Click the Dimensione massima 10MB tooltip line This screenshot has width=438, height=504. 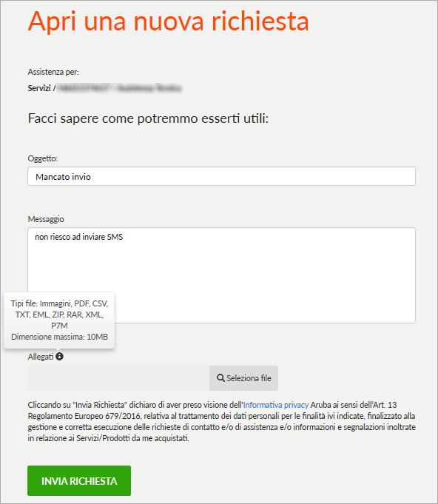coord(59,337)
